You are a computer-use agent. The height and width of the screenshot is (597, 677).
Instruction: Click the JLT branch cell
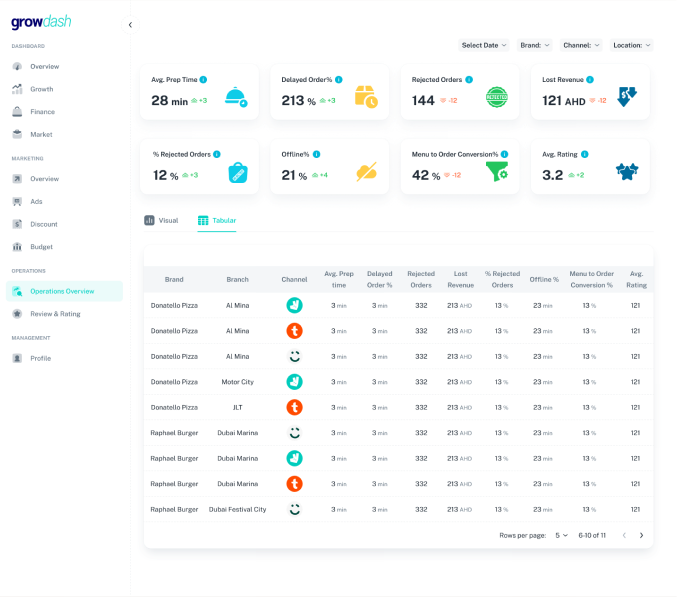pyautogui.click(x=237, y=407)
